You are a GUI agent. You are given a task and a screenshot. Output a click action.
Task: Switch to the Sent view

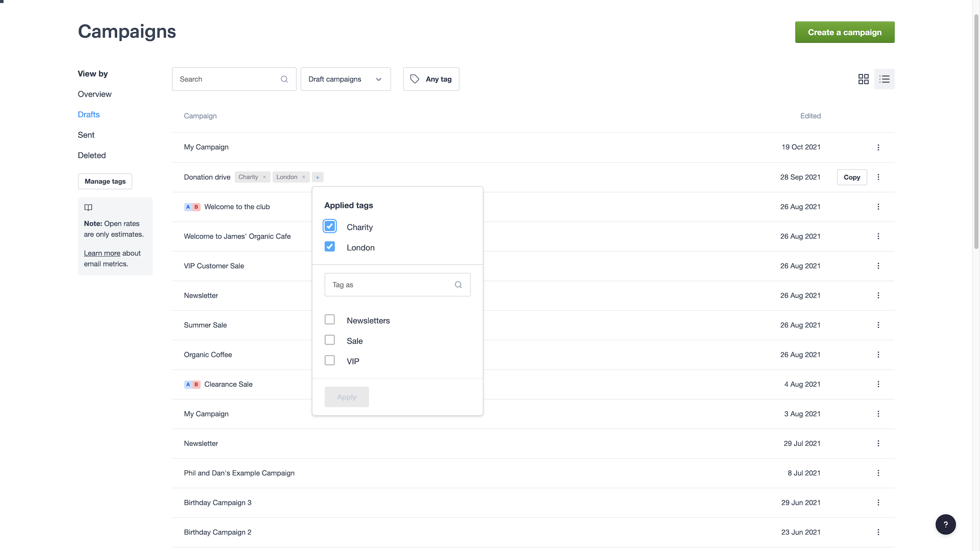point(86,135)
